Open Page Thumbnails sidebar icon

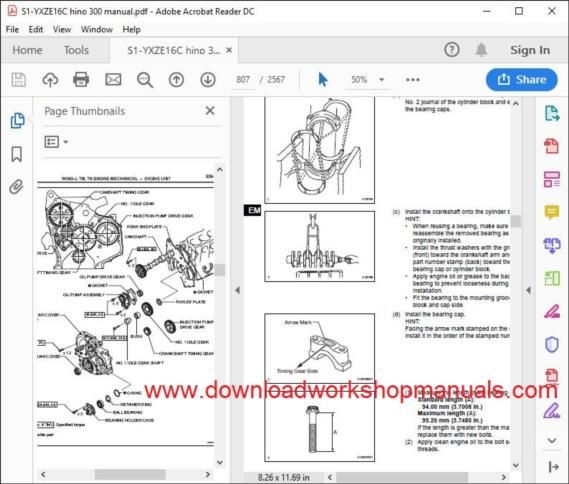click(x=17, y=120)
